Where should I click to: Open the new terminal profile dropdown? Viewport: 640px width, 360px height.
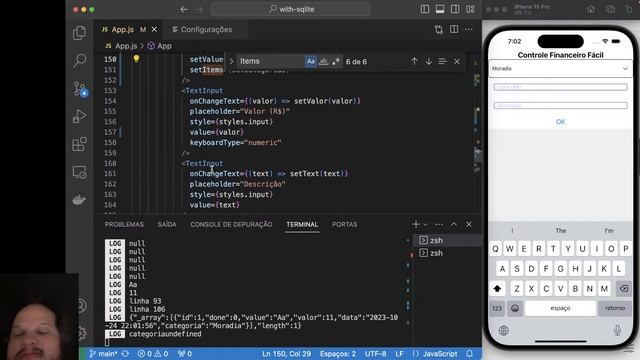[426, 224]
